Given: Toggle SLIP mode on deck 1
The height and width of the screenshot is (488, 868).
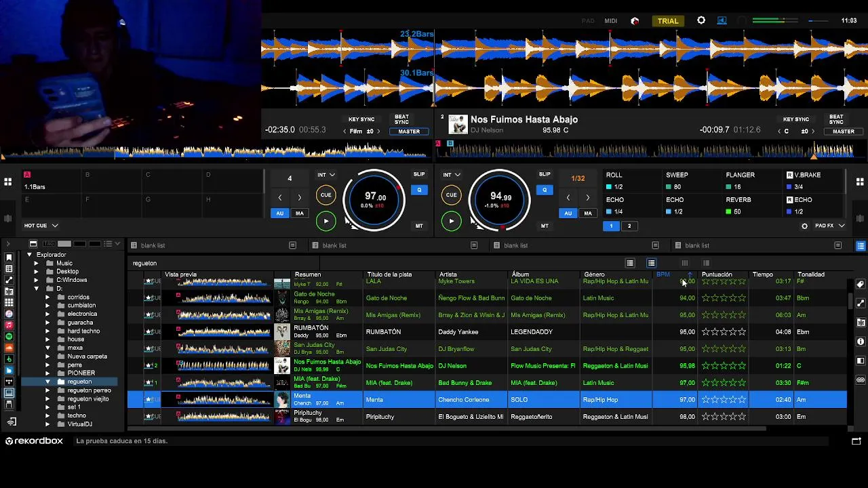Looking at the screenshot, I should point(419,174).
